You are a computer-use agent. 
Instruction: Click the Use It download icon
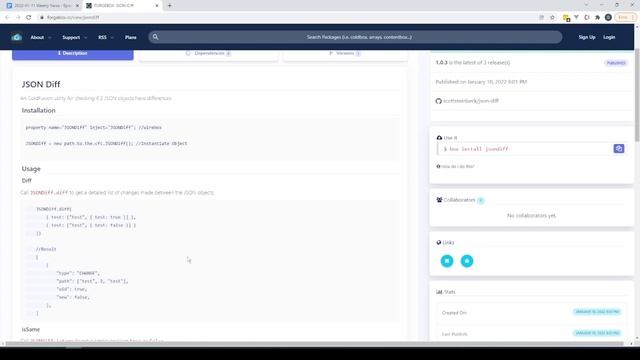[x=439, y=138]
